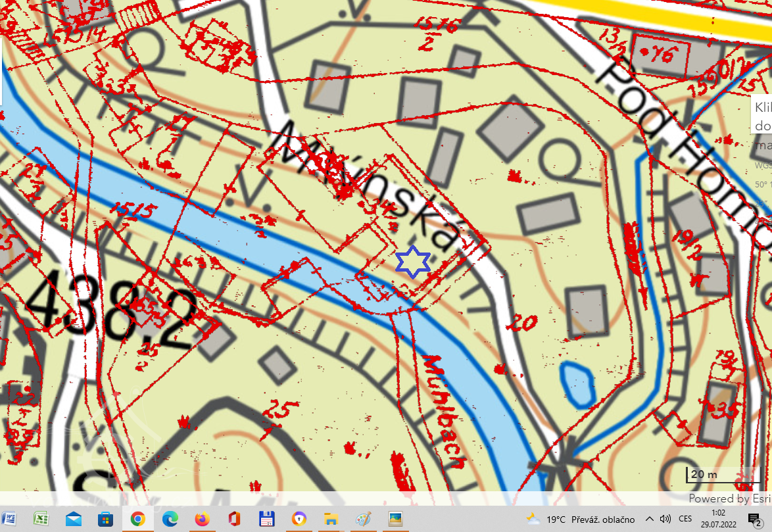Screen dimensions: 772x532
Task: Open Microsoft Word from the taskbar
Action: tap(9, 519)
